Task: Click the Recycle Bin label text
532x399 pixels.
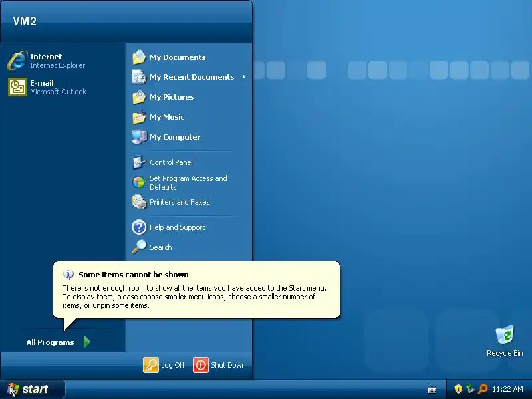Action: tap(505, 353)
